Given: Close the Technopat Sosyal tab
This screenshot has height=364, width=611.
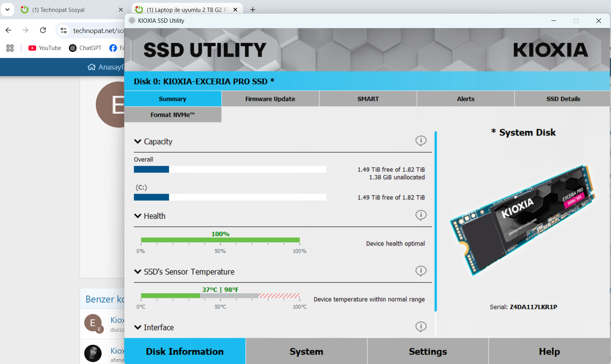Looking at the screenshot, I should point(121,10).
